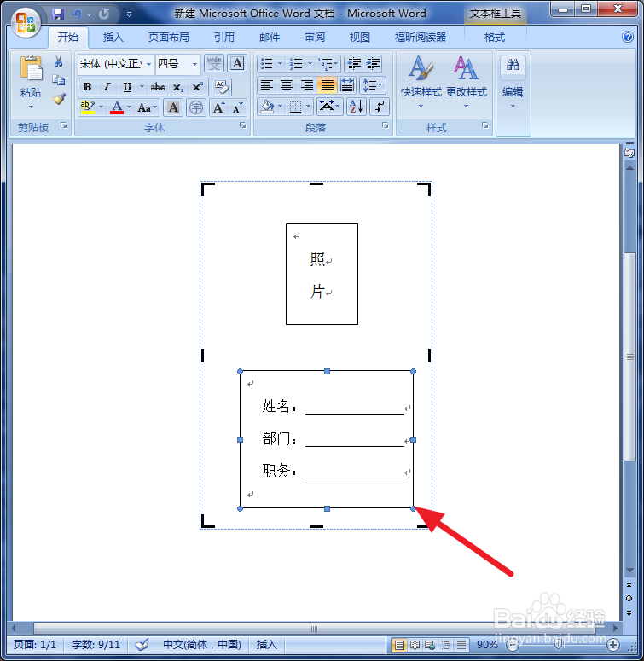Cut selection with scissors icon
The width and height of the screenshot is (644, 661).
(x=59, y=61)
